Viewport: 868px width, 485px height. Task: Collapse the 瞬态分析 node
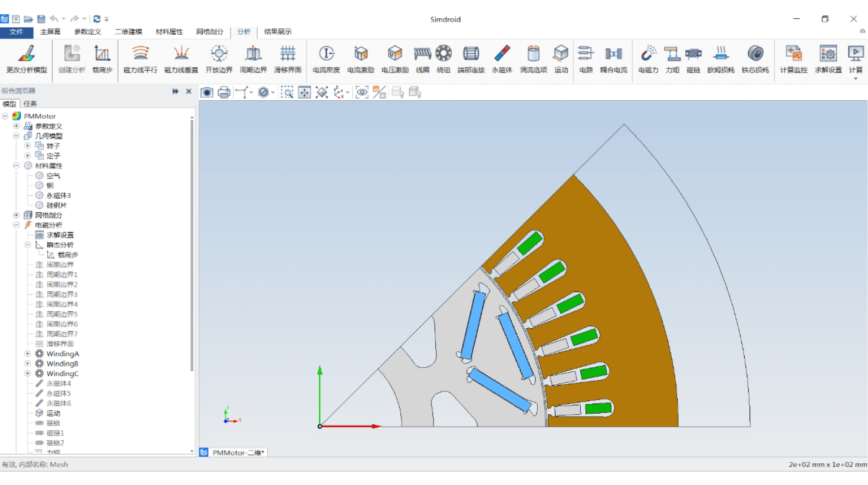click(x=28, y=245)
